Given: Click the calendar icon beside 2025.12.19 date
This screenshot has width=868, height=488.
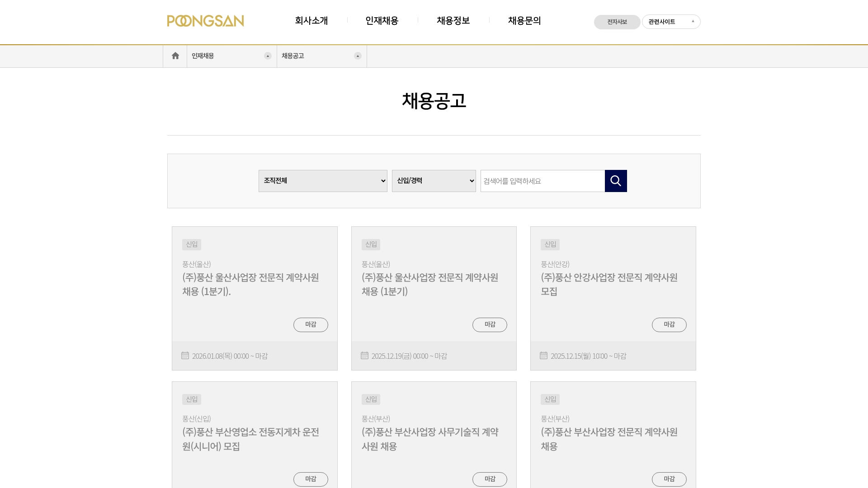Looking at the screenshot, I should pyautogui.click(x=364, y=356).
